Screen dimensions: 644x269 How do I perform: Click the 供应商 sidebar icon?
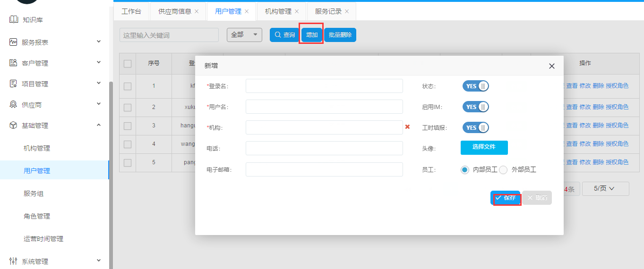pos(13,104)
